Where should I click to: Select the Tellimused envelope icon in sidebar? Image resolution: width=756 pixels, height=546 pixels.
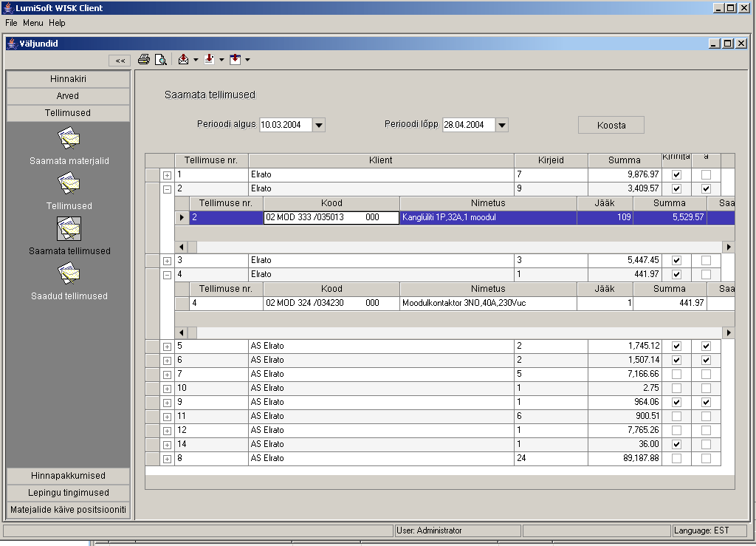[x=69, y=183]
